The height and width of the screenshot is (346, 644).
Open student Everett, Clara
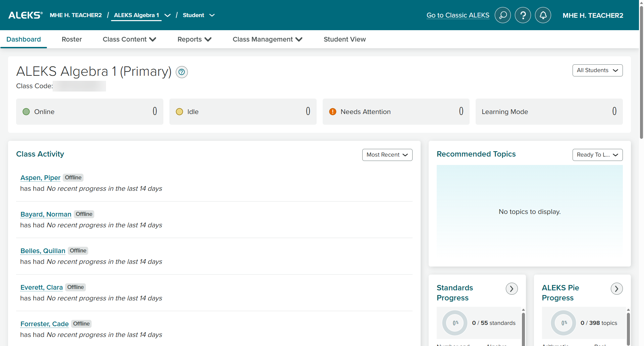42,287
